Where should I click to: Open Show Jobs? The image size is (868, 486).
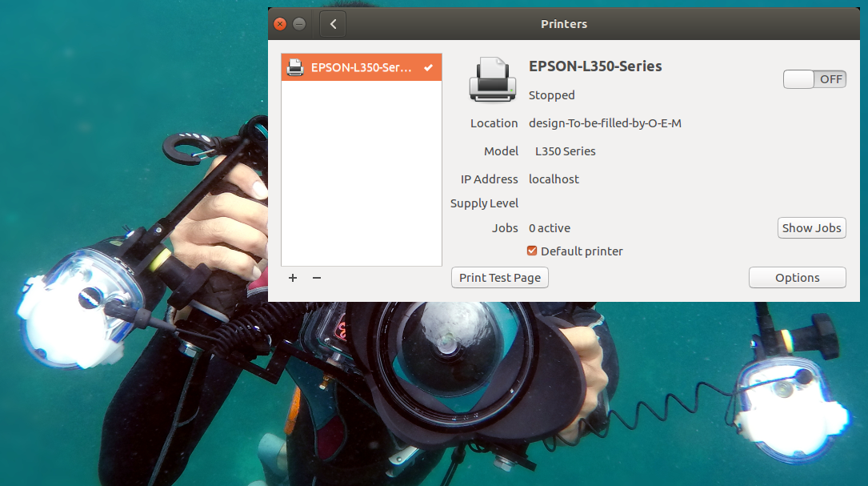(811, 227)
